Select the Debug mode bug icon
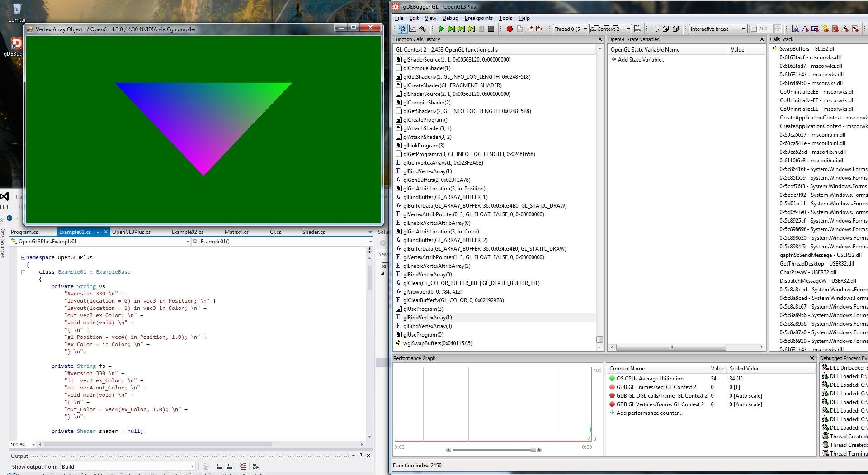This screenshot has height=475, width=868. (402, 29)
